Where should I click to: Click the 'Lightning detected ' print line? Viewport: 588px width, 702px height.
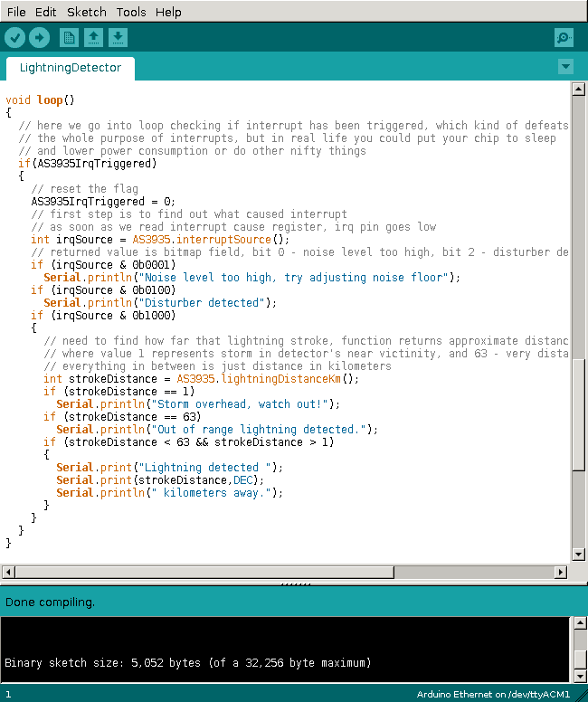(x=169, y=468)
